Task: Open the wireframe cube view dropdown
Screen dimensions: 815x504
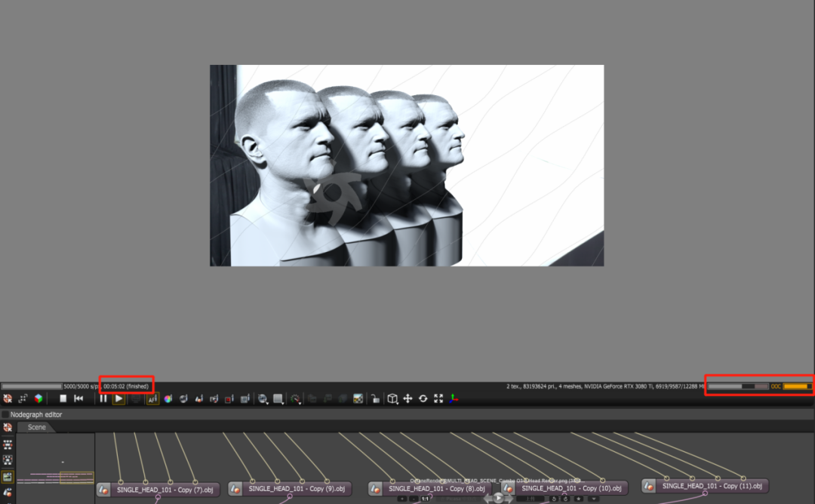Action: click(392, 398)
